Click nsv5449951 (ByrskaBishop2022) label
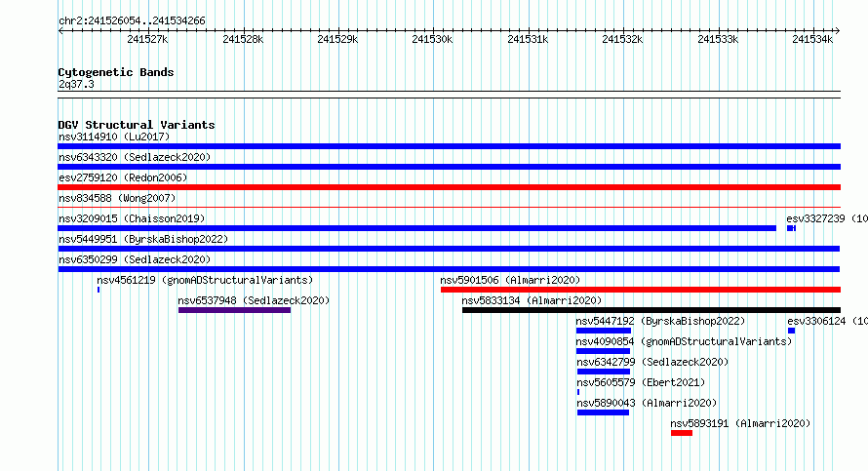Viewport: 868px width, 471px height. (143, 239)
